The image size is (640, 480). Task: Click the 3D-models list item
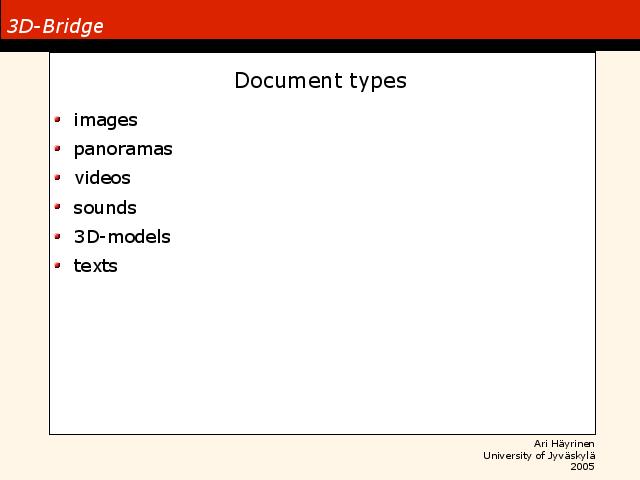[x=122, y=237]
